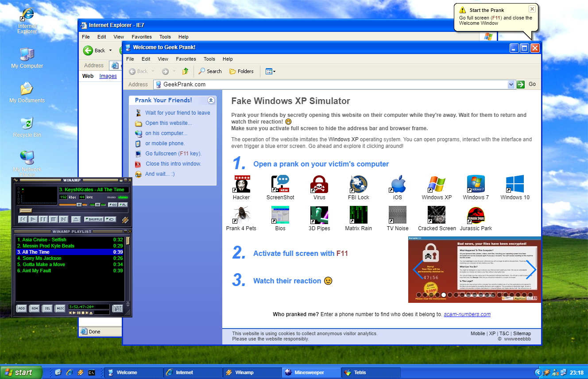The height and width of the screenshot is (379, 588).
Task: Click Back button in IE7 window
Action: point(94,50)
